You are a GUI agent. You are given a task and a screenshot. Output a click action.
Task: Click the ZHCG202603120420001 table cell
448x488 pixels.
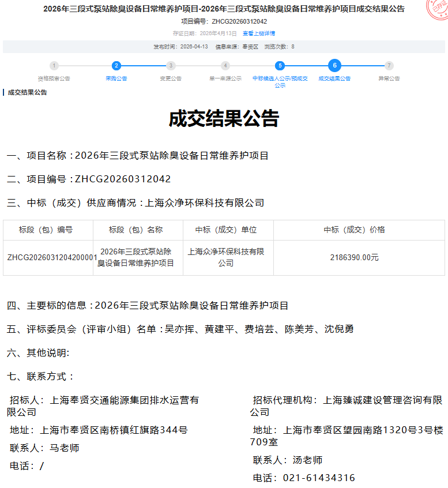(52, 257)
